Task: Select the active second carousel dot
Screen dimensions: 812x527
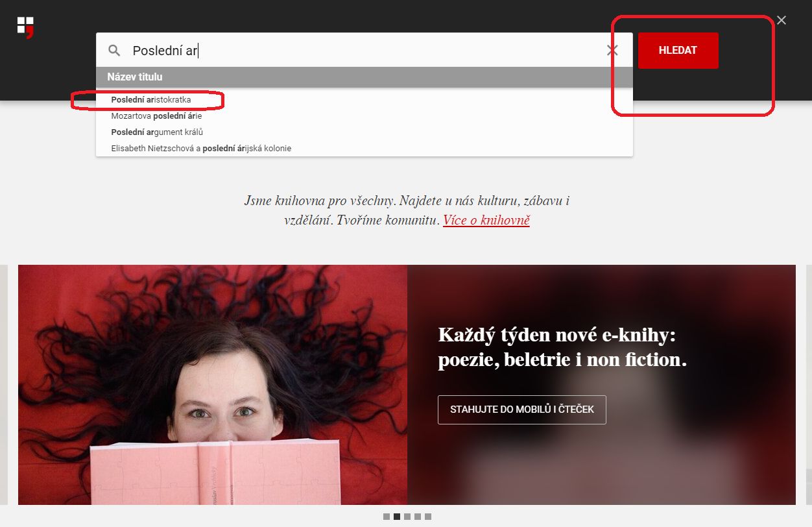Action: point(397,517)
